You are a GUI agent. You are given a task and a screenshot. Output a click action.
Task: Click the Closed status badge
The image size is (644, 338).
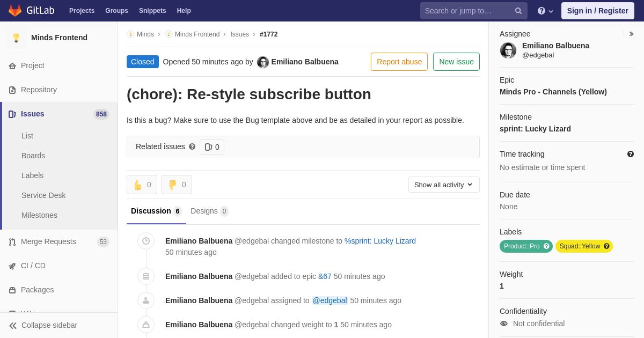click(143, 62)
